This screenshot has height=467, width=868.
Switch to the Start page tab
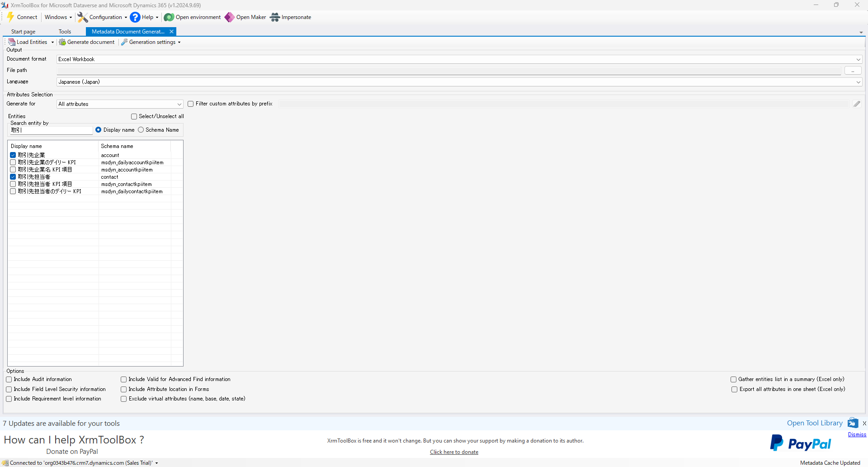click(24, 32)
